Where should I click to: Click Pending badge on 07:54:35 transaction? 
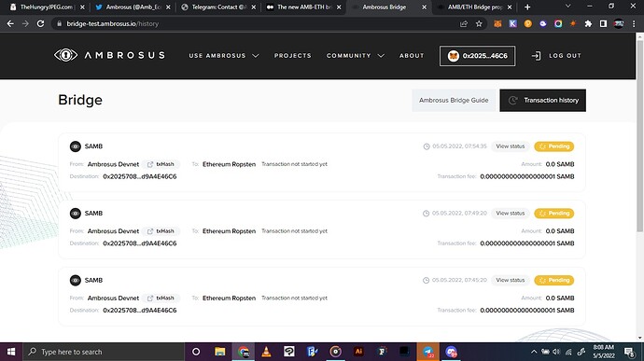[x=554, y=146]
